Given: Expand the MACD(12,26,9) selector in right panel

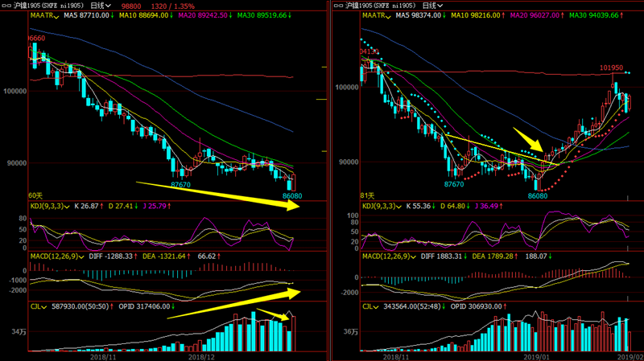Looking at the screenshot, I should coord(361,255).
